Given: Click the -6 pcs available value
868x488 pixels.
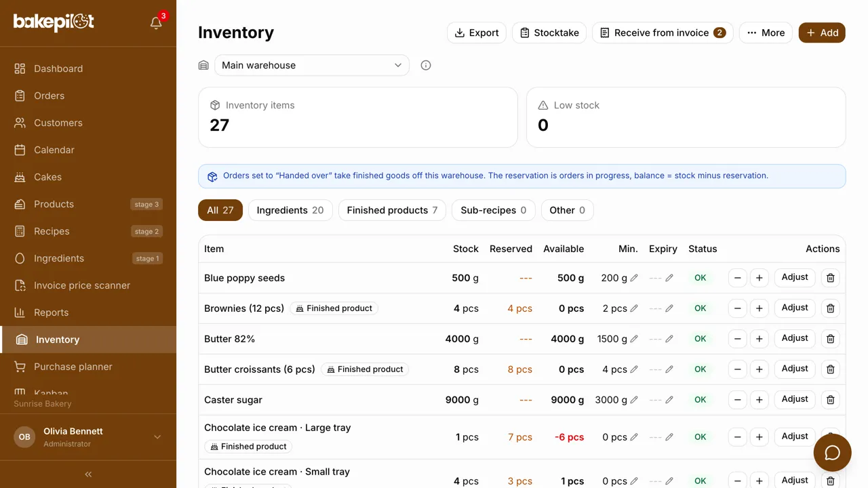Looking at the screenshot, I should 569,437.
